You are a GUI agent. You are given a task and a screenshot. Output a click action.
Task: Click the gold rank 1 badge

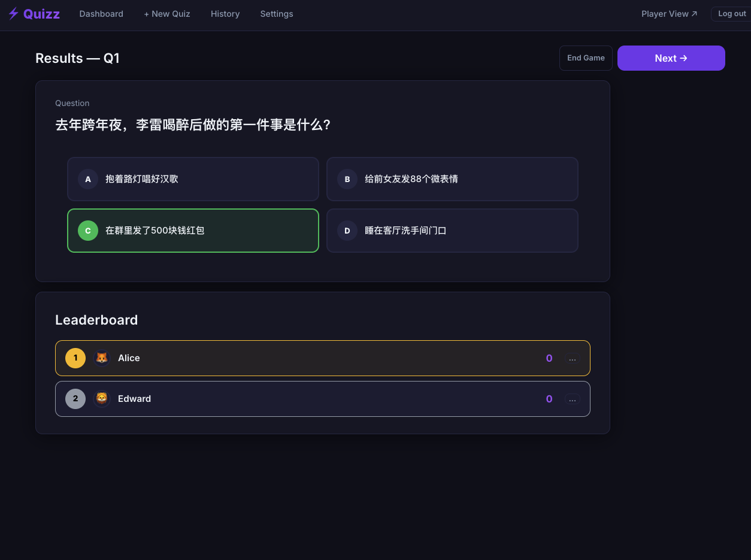[75, 358]
